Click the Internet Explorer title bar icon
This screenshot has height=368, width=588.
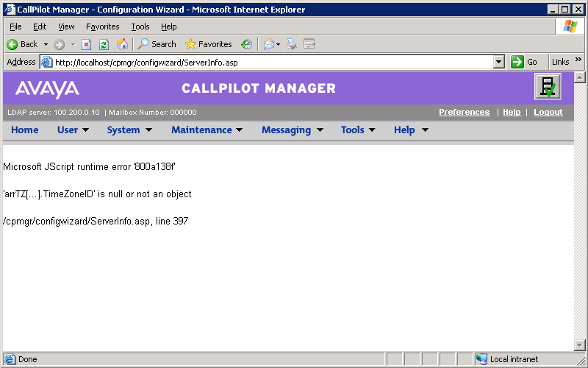(10, 10)
